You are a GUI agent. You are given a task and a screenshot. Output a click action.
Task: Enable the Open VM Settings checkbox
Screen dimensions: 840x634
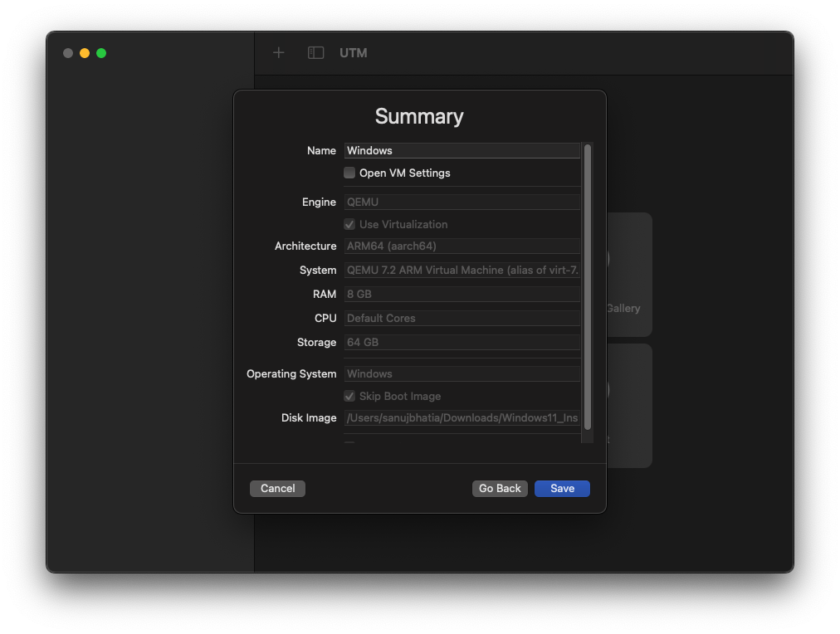coord(349,173)
